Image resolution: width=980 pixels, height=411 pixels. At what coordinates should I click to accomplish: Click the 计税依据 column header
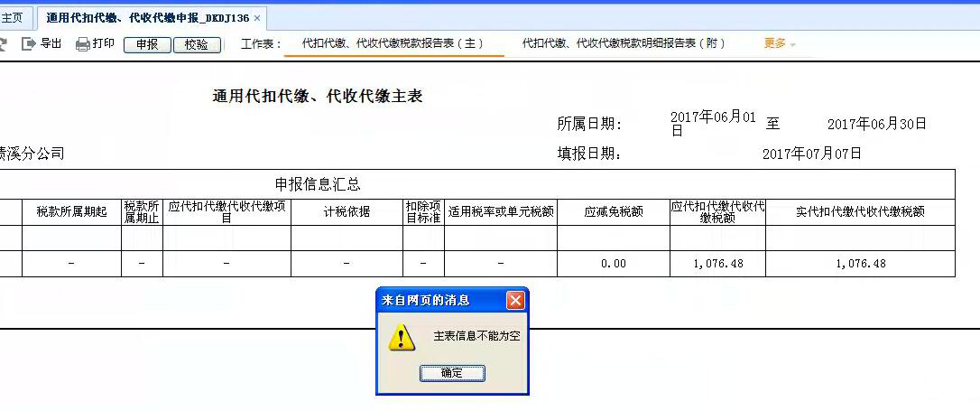click(347, 212)
